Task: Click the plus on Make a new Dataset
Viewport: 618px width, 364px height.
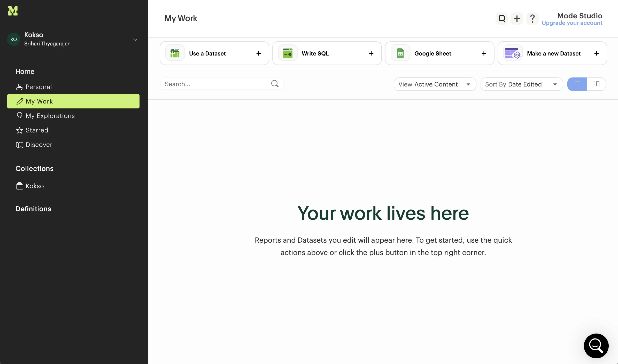Action: [597, 53]
